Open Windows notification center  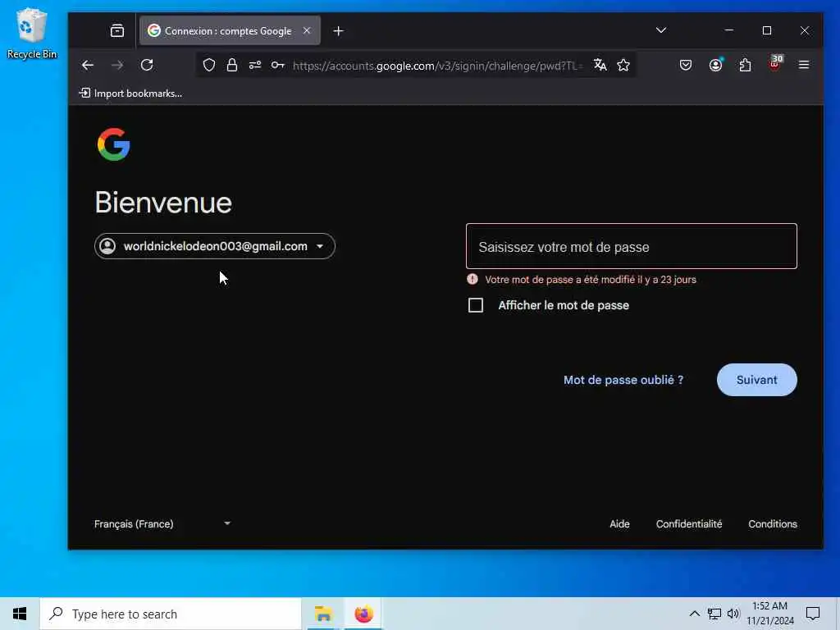[x=813, y=614]
